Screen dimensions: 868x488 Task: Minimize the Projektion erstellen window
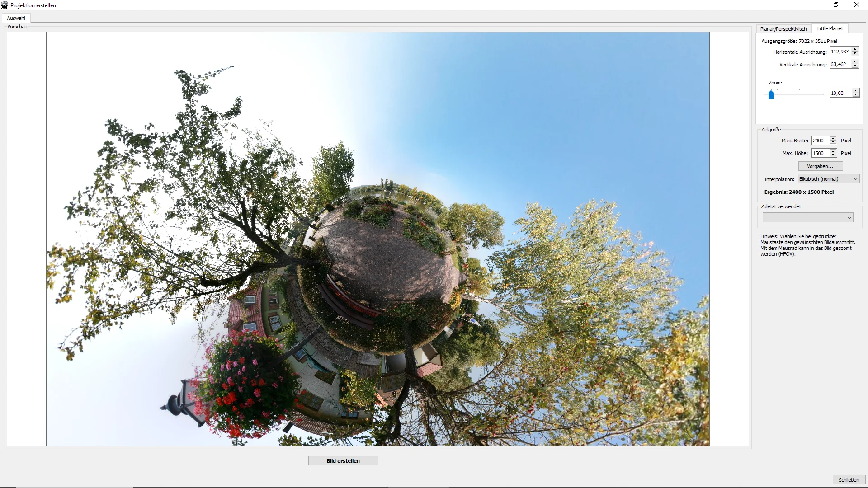[x=816, y=5]
